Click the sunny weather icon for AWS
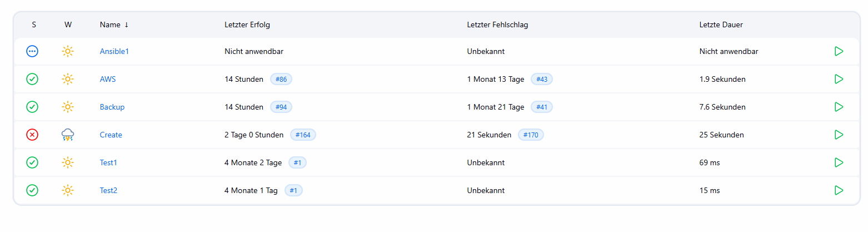 68,79
